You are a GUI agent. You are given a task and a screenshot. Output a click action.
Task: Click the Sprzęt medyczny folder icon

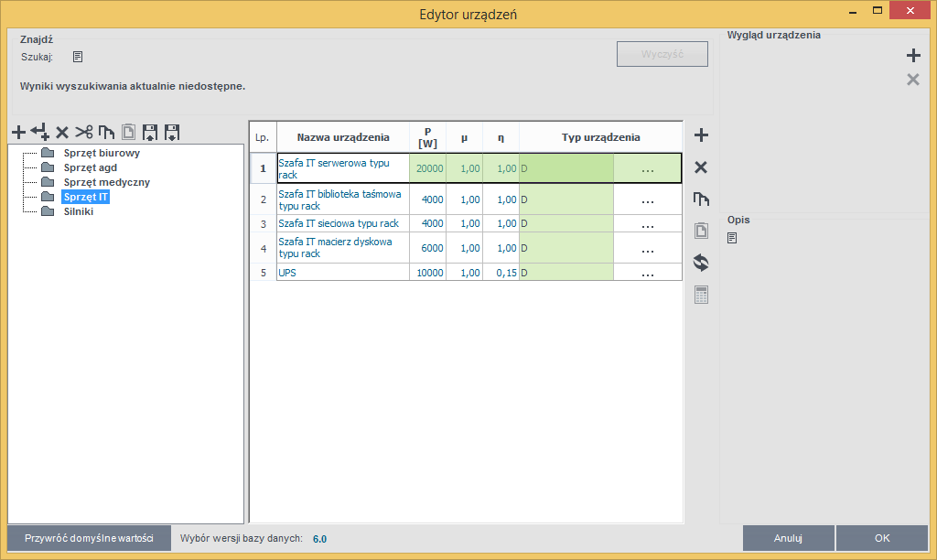(48, 182)
